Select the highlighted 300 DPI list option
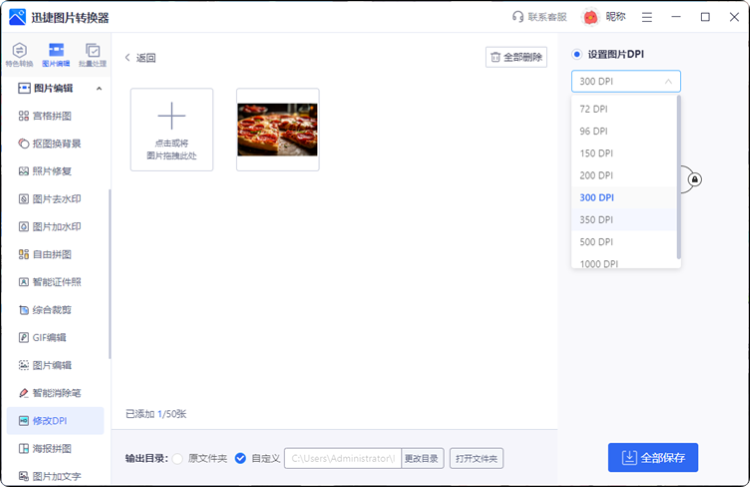The width and height of the screenshot is (750, 487). [624, 198]
